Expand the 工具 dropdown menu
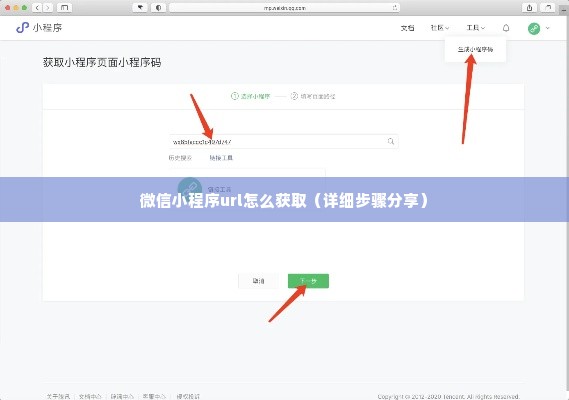Viewport: 569px width, 400px height. click(475, 28)
